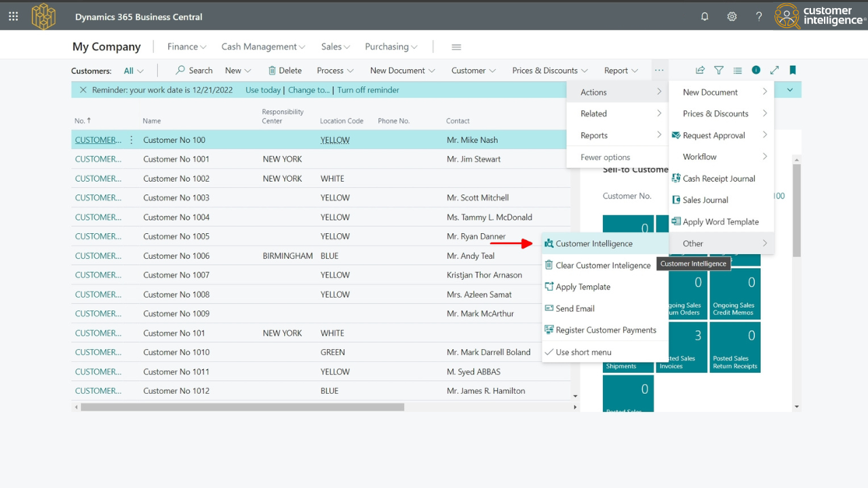The image size is (868, 488).
Task: Enter focus mode using the diagonal arrows icon
Action: click(x=774, y=70)
